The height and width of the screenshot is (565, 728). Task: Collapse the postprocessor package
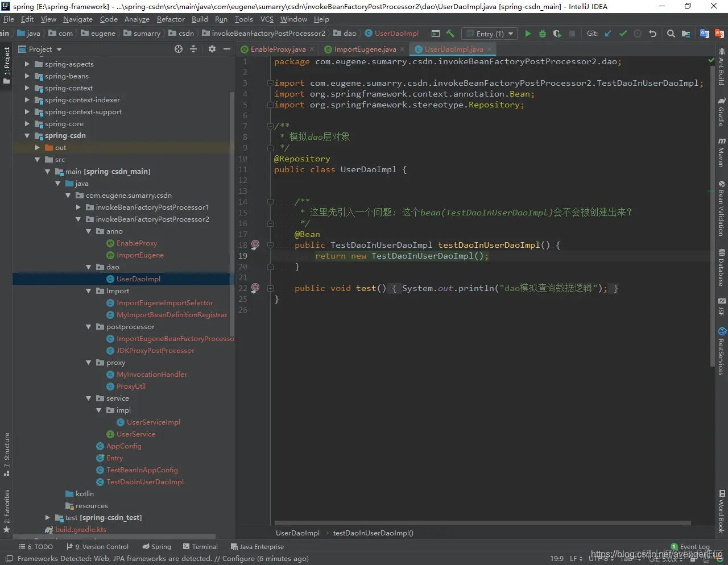[x=88, y=327]
